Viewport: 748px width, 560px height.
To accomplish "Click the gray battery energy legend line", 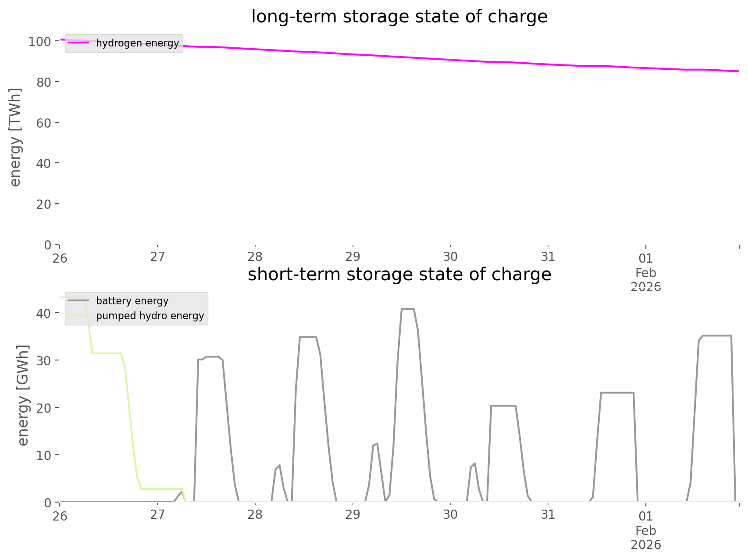I will pyautogui.click(x=78, y=301).
